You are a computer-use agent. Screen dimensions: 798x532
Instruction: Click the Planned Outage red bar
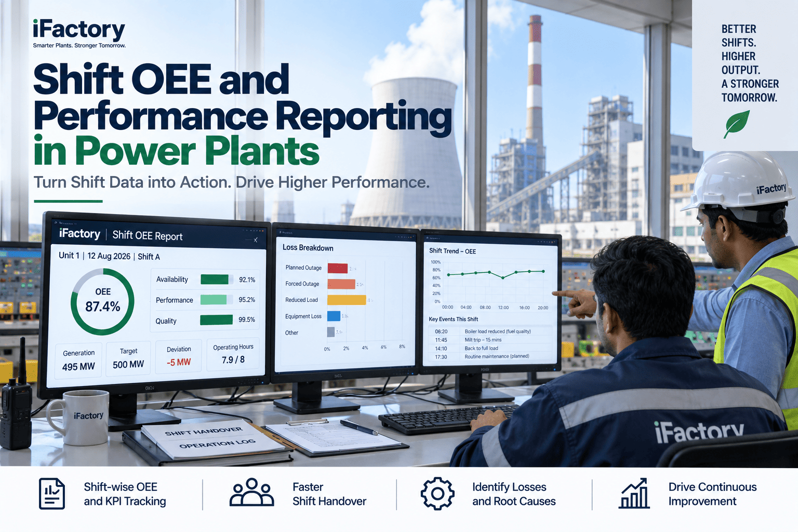coord(338,268)
